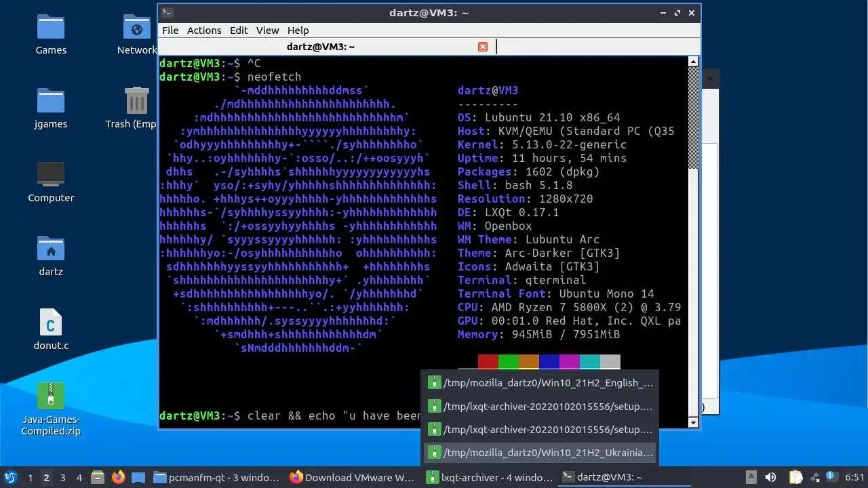This screenshot has height=488, width=868.
Task: Launch Firefox from panel quicklaunch
Action: point(118,477)
